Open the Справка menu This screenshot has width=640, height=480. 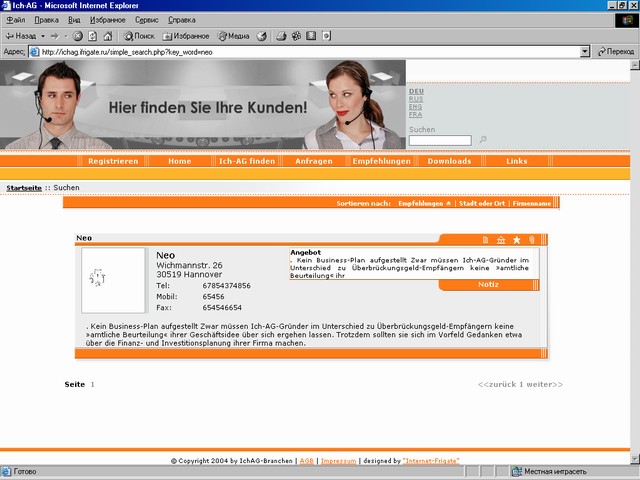[182, 20]
